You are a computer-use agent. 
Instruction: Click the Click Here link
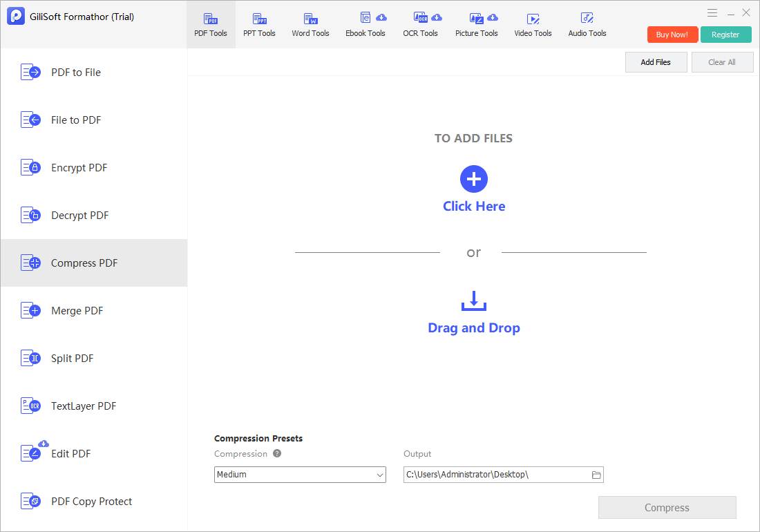tap(474, 206)
